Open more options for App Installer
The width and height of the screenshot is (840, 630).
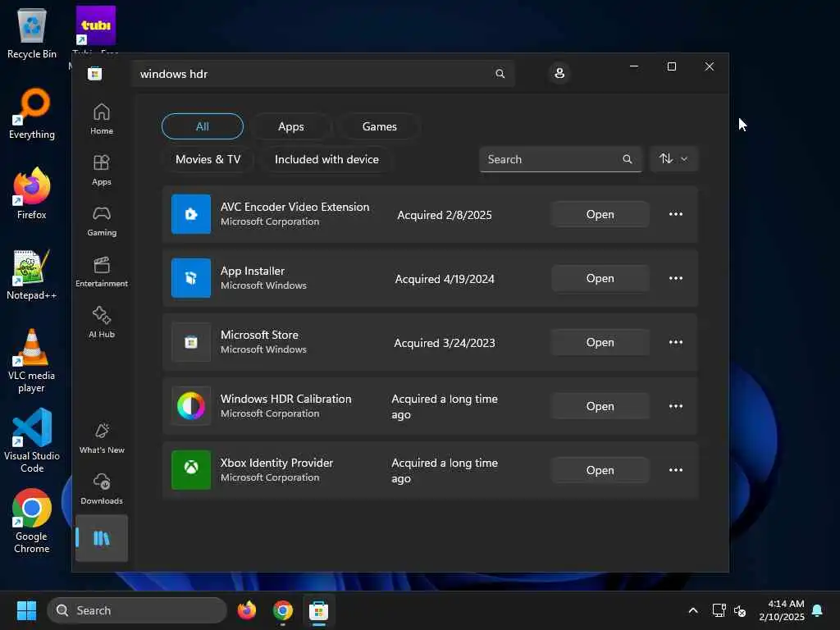point(676,278)
